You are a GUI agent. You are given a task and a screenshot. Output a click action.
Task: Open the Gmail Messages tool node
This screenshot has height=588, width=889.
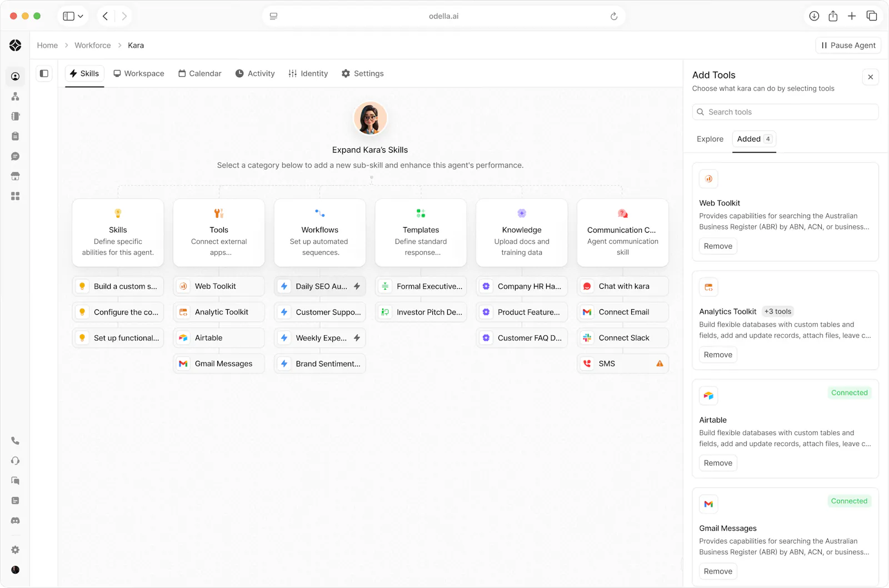(219, 364)
